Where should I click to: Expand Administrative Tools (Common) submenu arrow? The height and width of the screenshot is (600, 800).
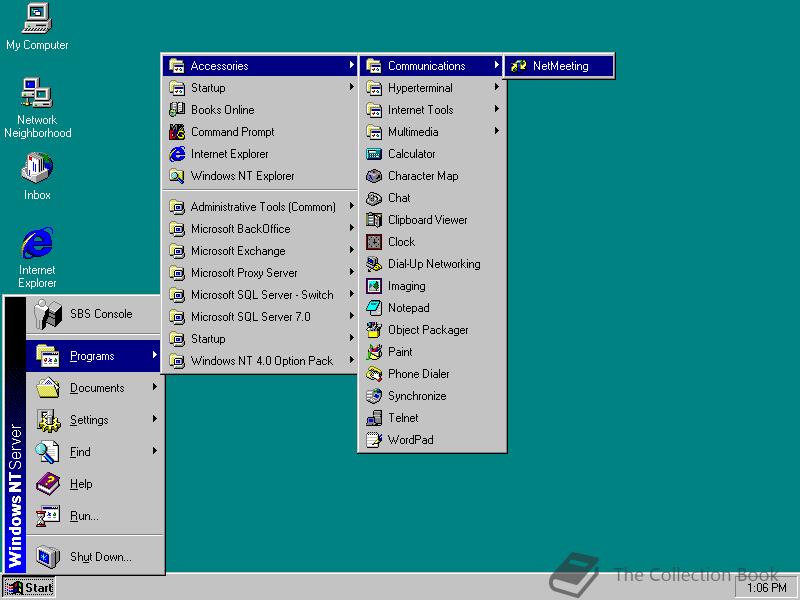click(352, 206)
